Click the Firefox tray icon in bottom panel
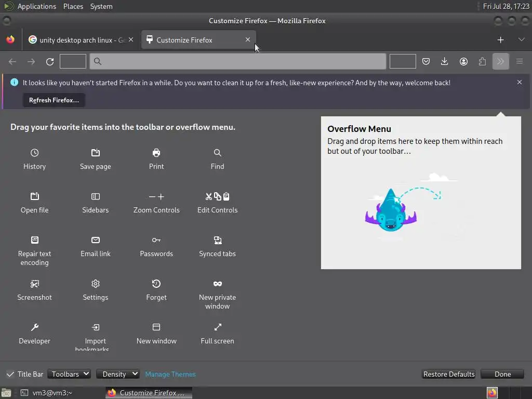532x399 pixels. [492, 393]
